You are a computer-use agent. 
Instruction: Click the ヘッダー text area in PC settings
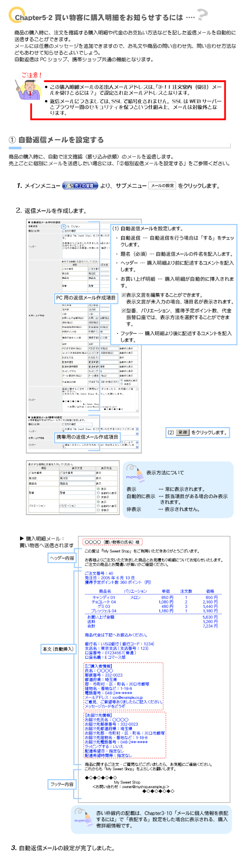click(85, 242)
